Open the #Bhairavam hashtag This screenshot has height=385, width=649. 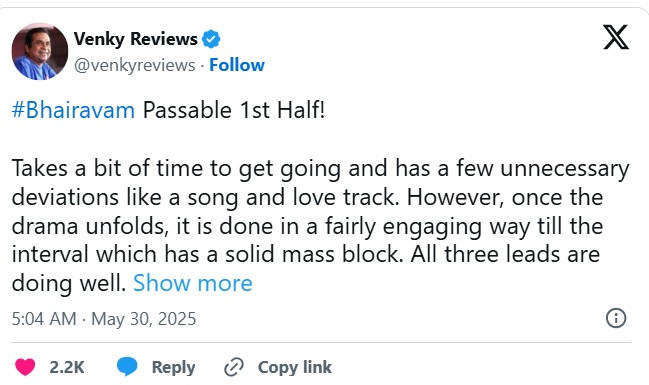pos(73,110)
